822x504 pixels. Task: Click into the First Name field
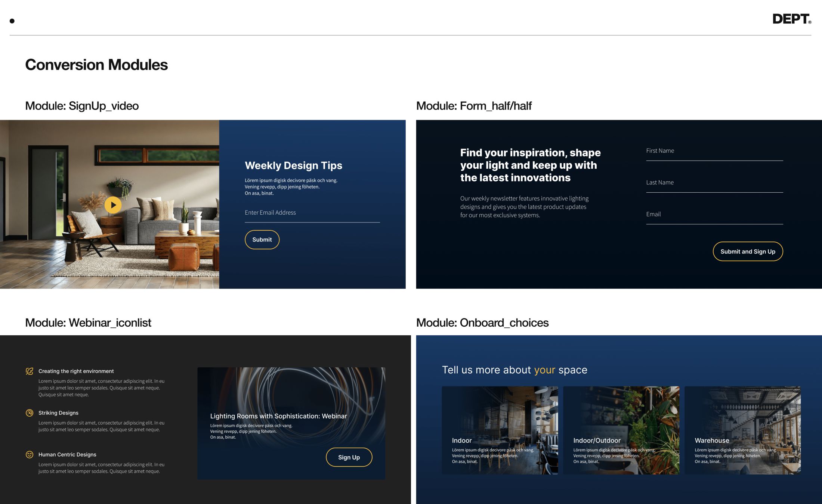[x=714, y=151]
